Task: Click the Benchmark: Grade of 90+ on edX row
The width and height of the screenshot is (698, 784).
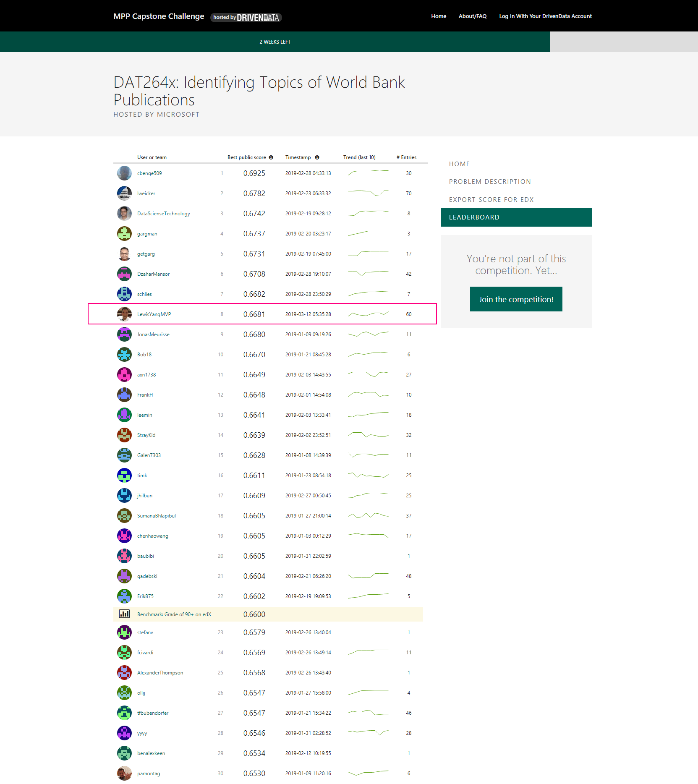Action: pos(268,614)
